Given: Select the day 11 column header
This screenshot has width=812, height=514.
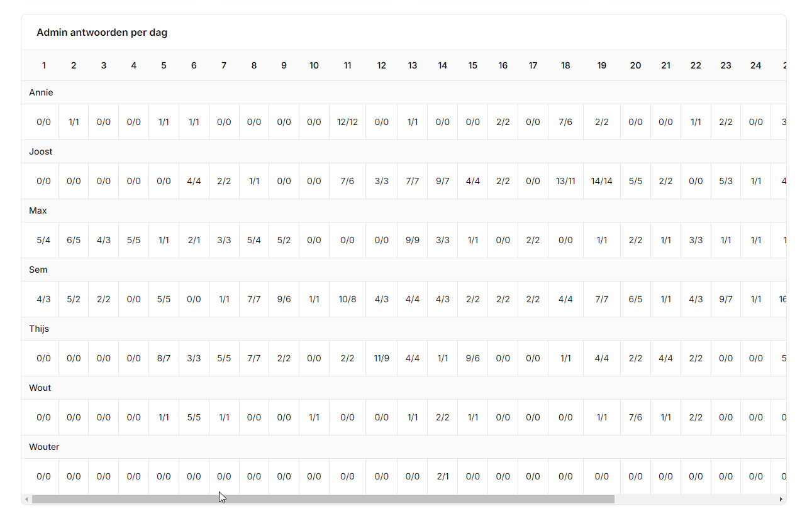Looking at the screenshot, I should click(x=347, y=65).
